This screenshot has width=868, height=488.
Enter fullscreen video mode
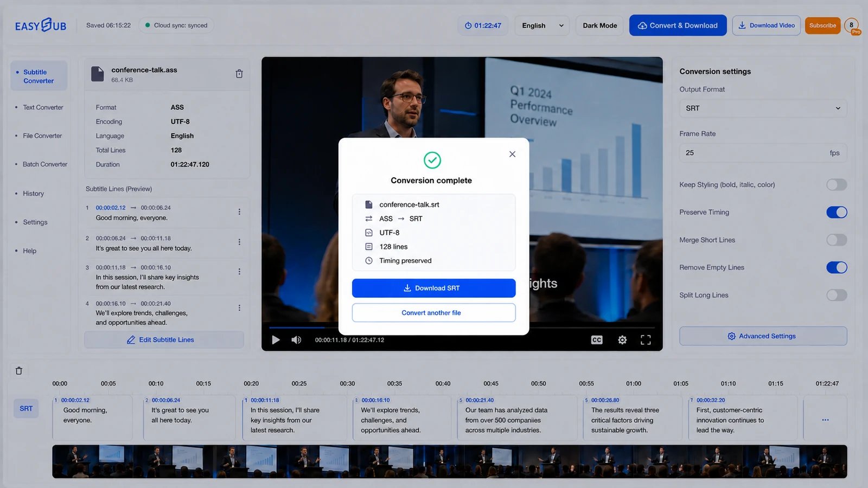coord(646,340)
